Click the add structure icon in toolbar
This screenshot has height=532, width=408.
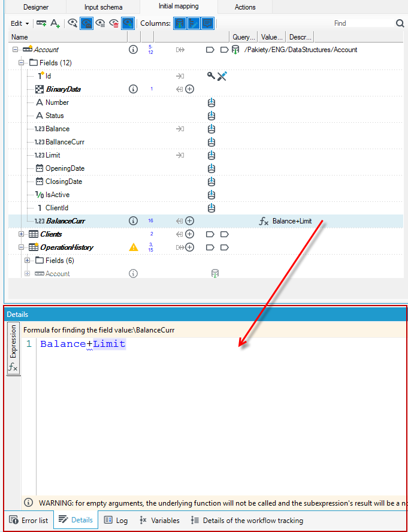(42, 23)
